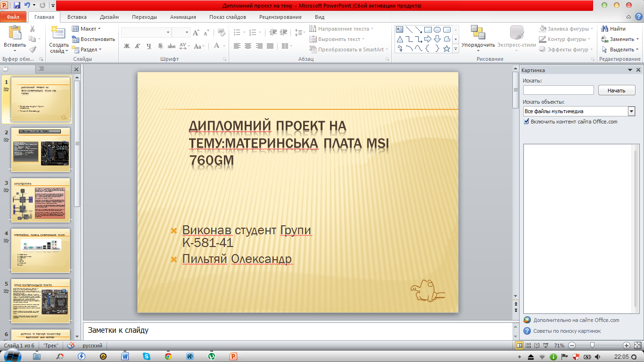Center the text alignment
This screenshot has width=644, height=362.
248,46
